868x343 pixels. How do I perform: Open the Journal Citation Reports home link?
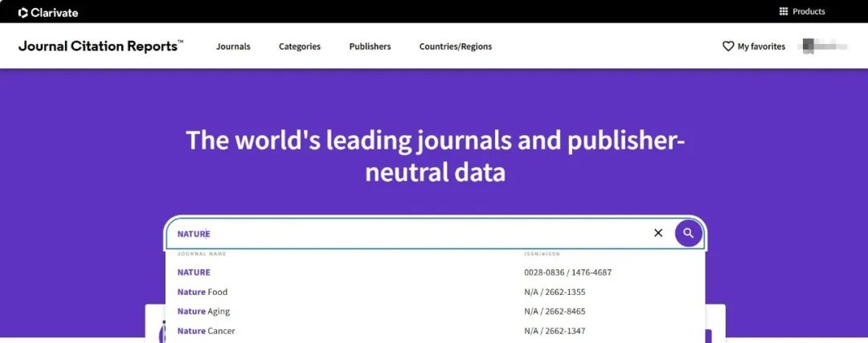pos(100,46)
